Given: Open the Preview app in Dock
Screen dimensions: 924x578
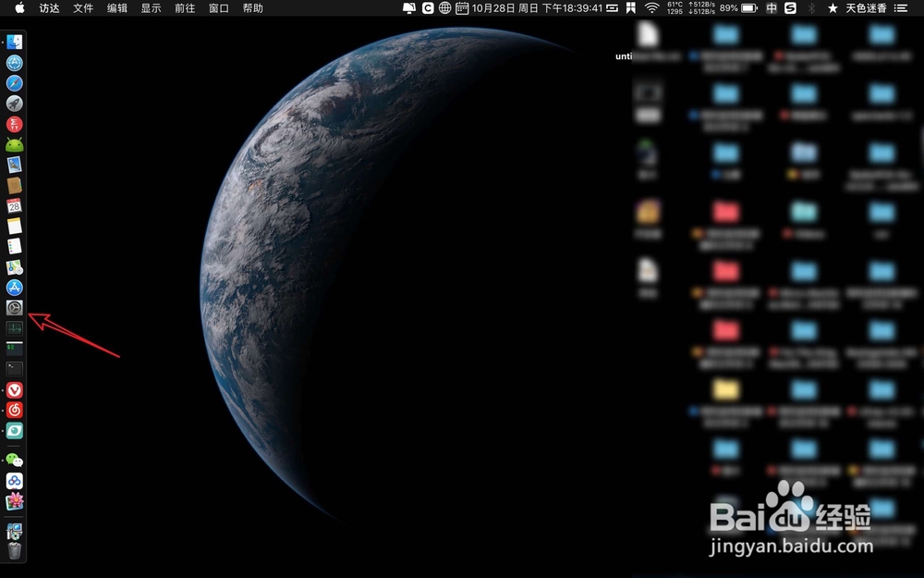Looking at the screenshot, I should 15,165.
